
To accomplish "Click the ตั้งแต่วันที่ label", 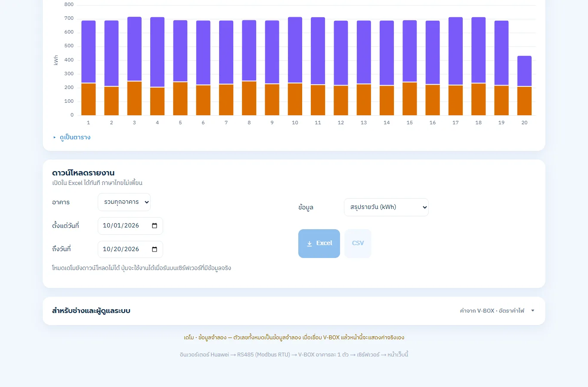I will [65, 226].
